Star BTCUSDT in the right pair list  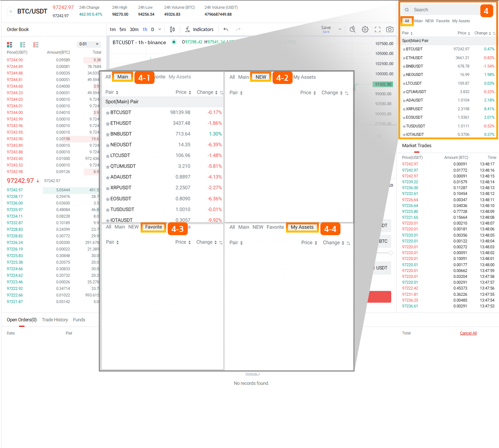tap(404, 49)
